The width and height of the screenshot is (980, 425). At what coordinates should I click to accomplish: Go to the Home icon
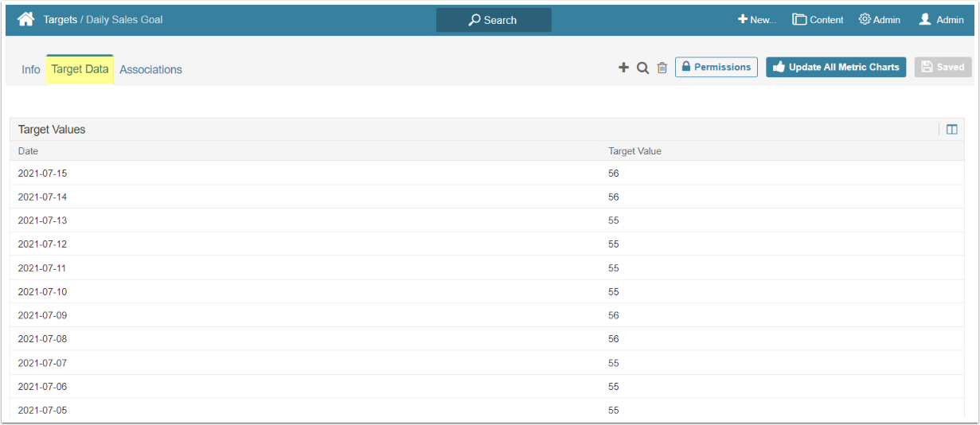(26, 19)
